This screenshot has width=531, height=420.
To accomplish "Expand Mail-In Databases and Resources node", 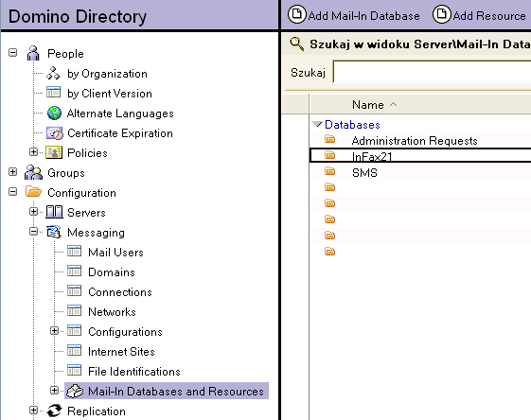I will tap(54, 391).
